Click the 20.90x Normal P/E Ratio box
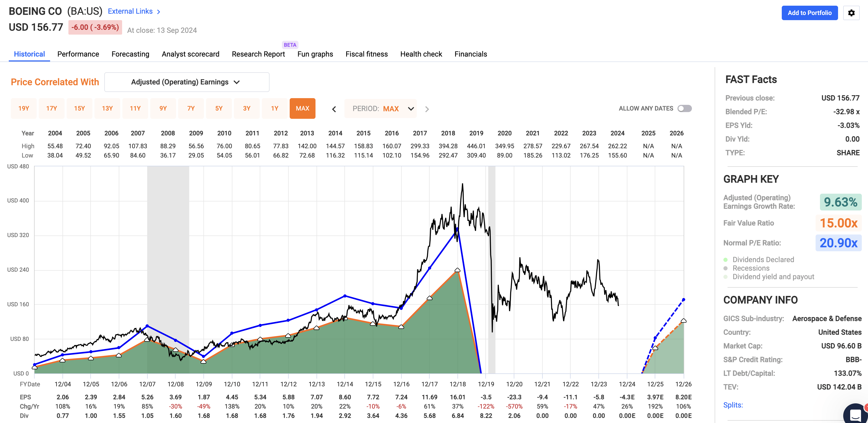The width and height of the screenshot is (868, 423). click(x=839, y=243)
